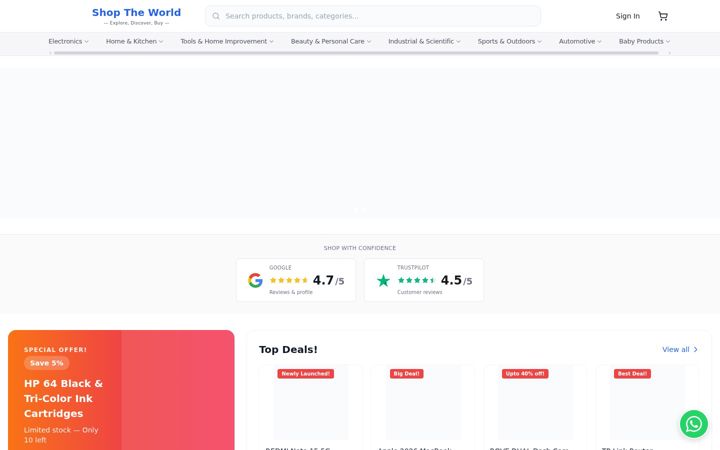Click the Trustpilot green star logo
Screen dimensions: 720x450
click(x=383, y=280)
